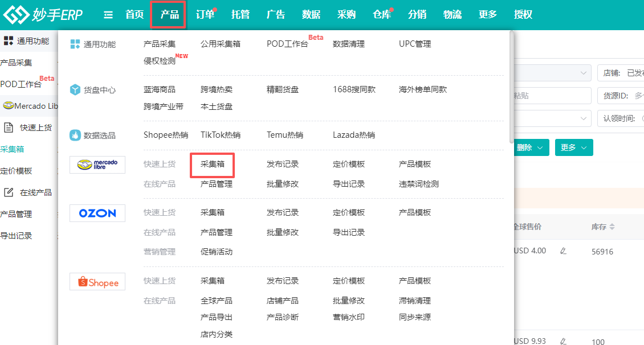
Task: Expand the teal 更多 dropdown button
Action: coord(574,147)
